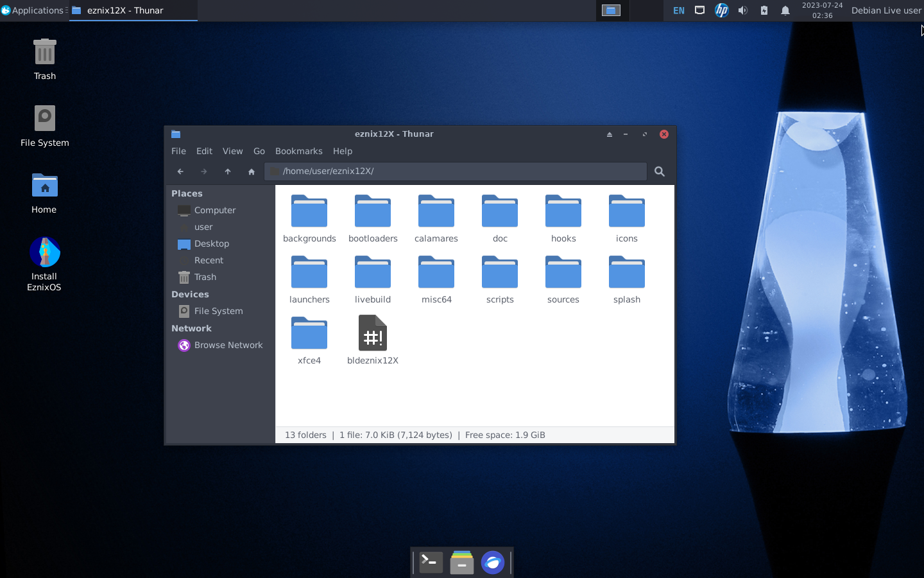Go to parent folder with up arrow
924x578 pixels.
point(228,171)
